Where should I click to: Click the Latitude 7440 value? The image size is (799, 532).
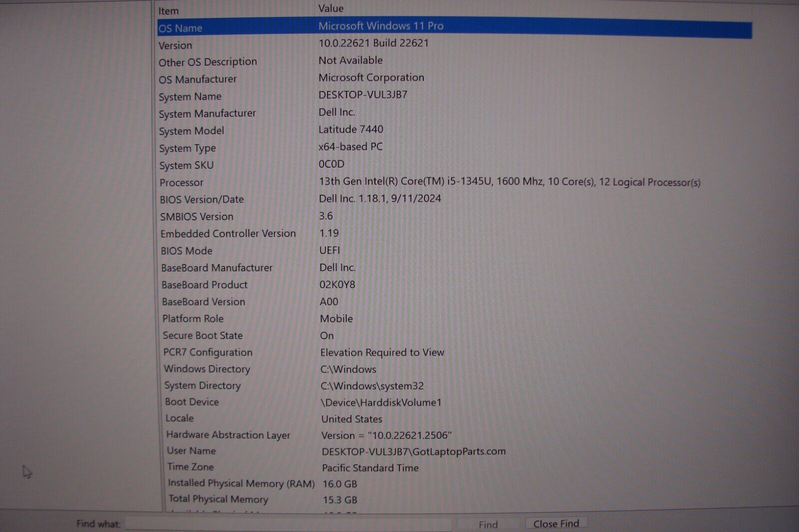(x=351, y=129)
